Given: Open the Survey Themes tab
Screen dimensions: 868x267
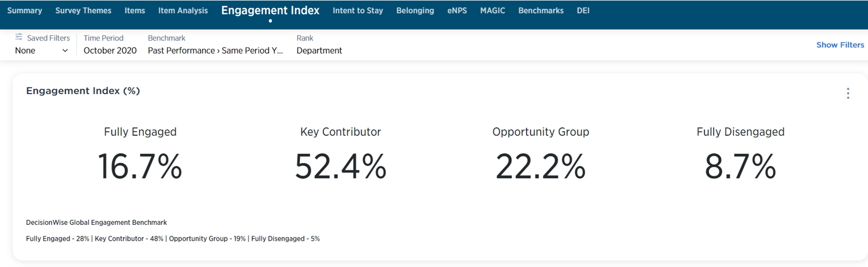Looking at the screenshot, I should [x=83, y=11].
